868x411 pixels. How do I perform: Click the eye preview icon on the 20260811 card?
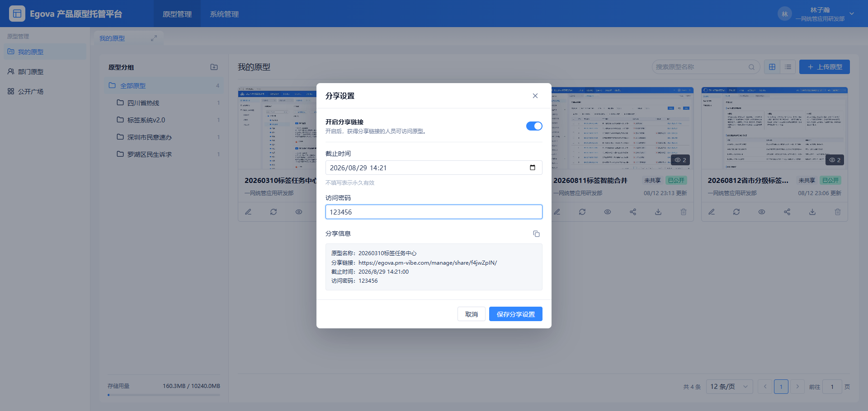[x=608, y=212]
